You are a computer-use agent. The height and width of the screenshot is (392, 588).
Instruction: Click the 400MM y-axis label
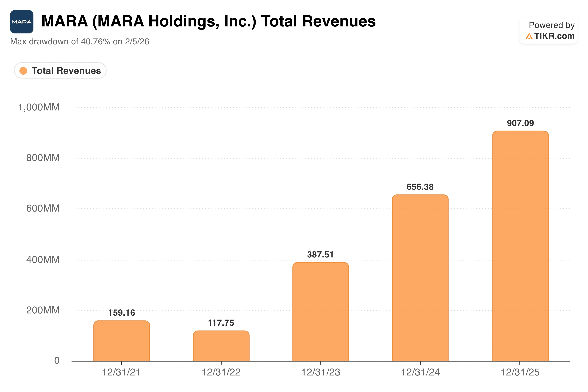(43, 260)
